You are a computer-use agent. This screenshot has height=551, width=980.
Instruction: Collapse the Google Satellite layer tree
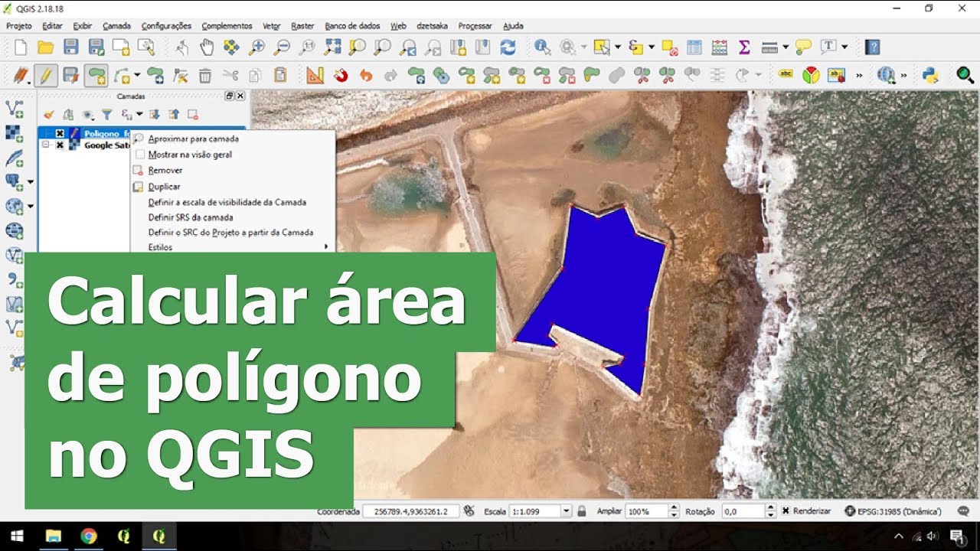pyautogui.click(x=46, y=145)
